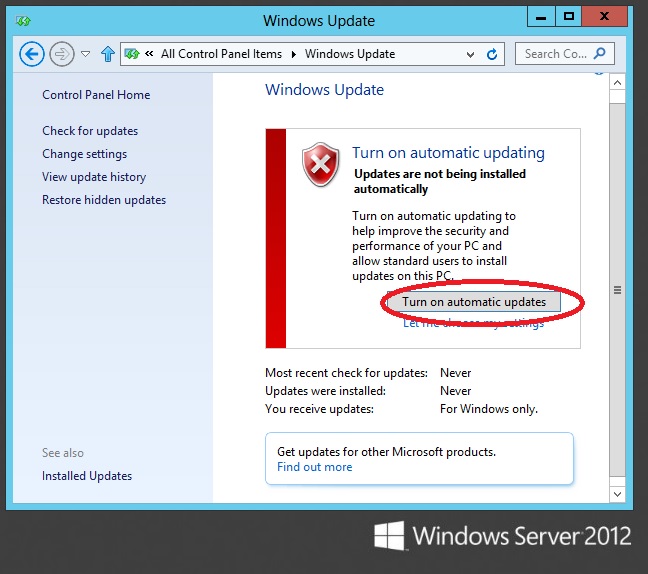Click the red shield error icon

[321, 164]
